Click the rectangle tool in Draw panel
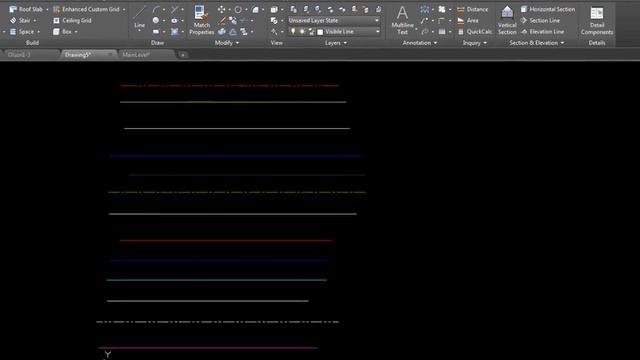 [x=156, y=31]
